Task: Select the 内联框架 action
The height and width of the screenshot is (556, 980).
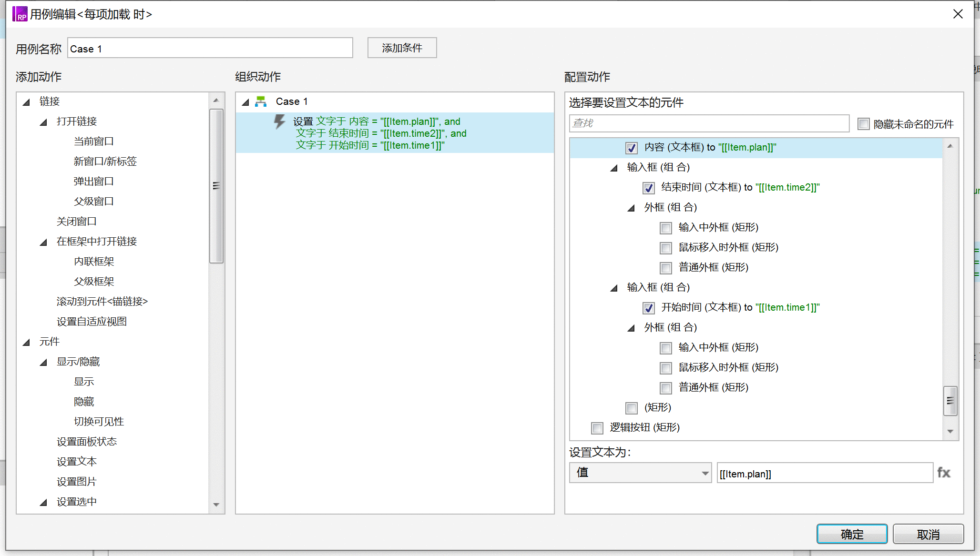Action: coord(94,262)
